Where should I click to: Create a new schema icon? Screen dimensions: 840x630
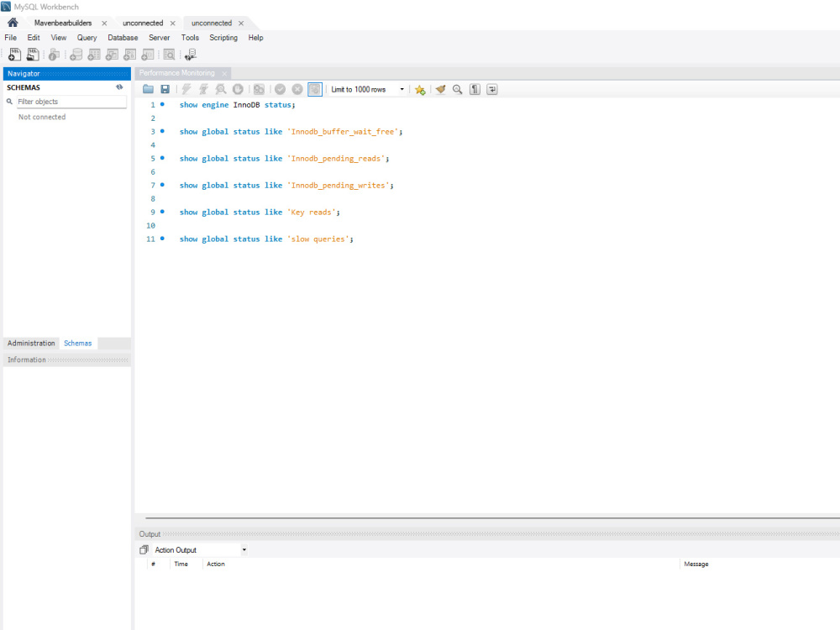click(76, 55)
